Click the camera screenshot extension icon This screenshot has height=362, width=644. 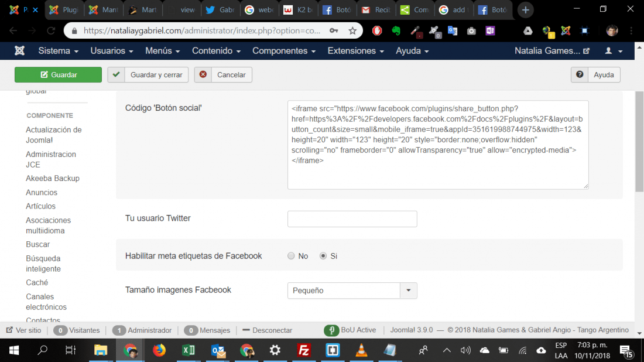[x=471, y=31]
